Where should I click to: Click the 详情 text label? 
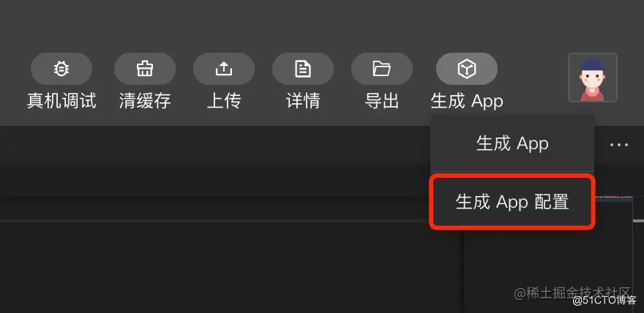(x=303, y=101)
